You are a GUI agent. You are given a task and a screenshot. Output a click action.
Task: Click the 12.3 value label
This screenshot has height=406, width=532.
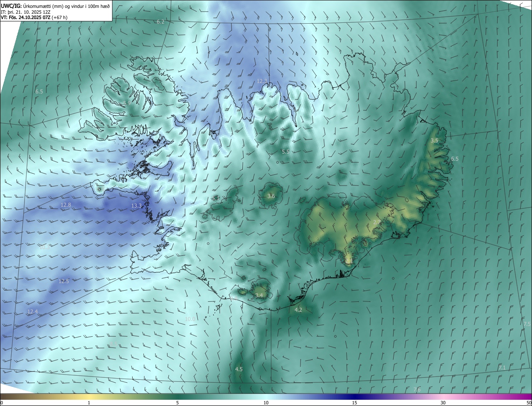tap(262, 81)
